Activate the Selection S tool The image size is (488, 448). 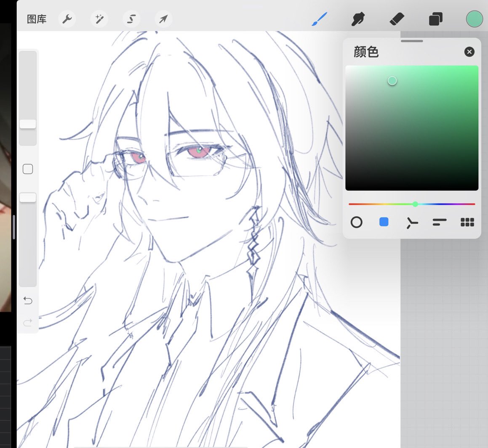click(131, 19)
